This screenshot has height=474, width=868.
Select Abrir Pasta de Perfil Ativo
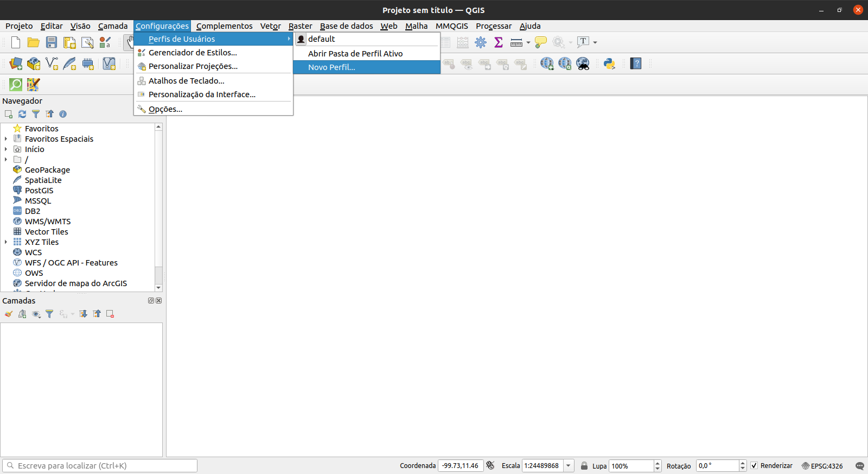tap(367, 54)
